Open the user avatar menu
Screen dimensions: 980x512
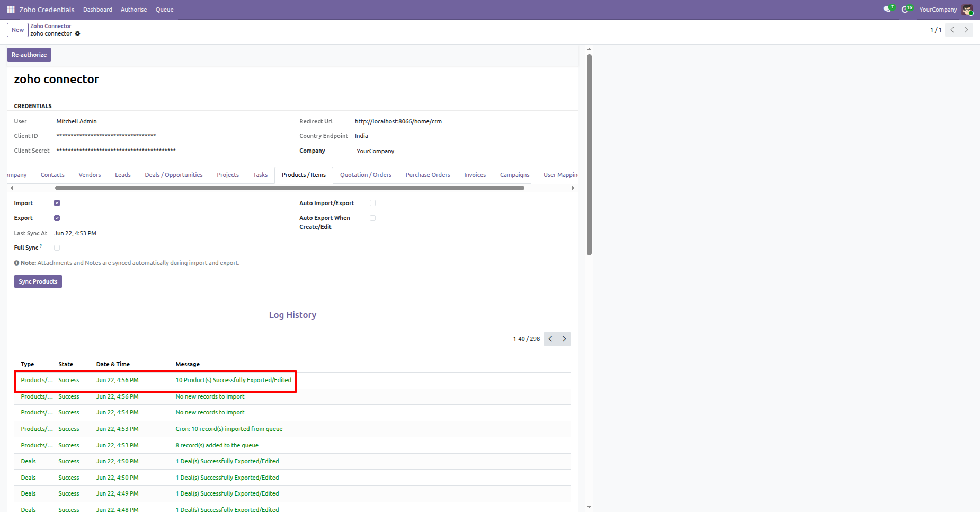tap(967, 10)
